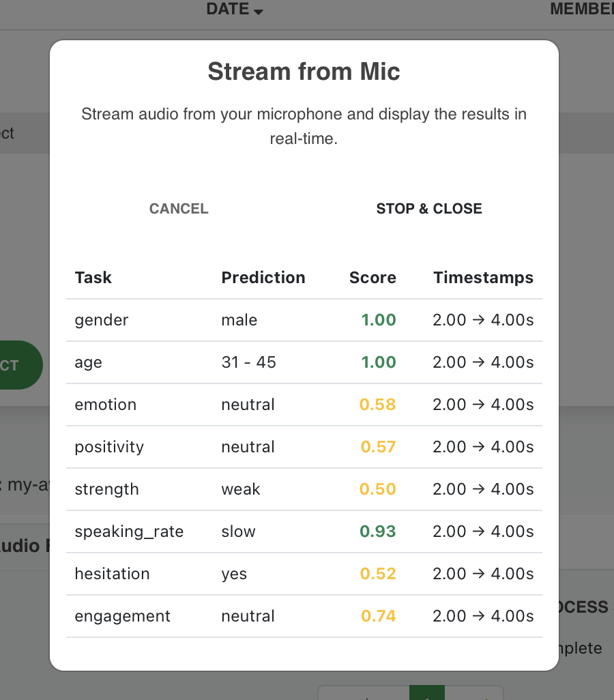
Task: Select the gender row
Action: click(304, 320)
